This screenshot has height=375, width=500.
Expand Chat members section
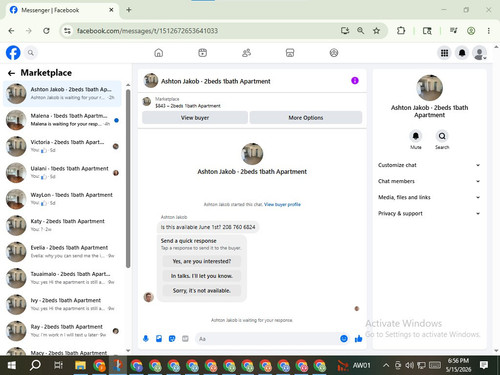(429, 181)
